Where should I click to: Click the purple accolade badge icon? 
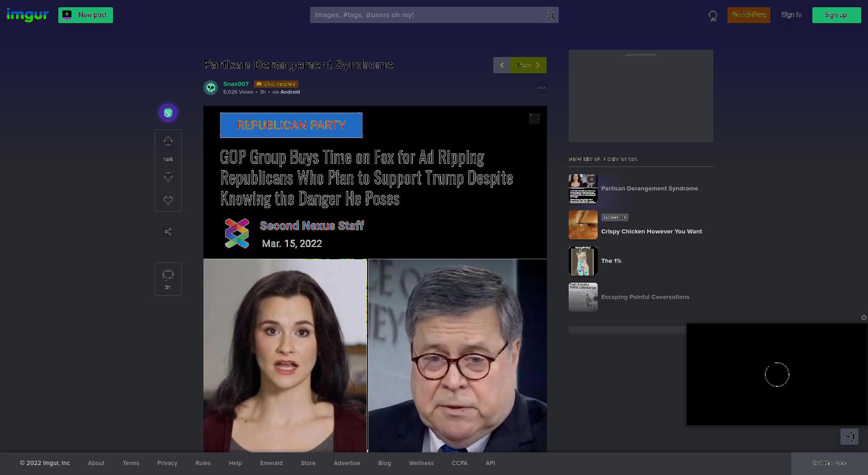click(x=168, y=113)
